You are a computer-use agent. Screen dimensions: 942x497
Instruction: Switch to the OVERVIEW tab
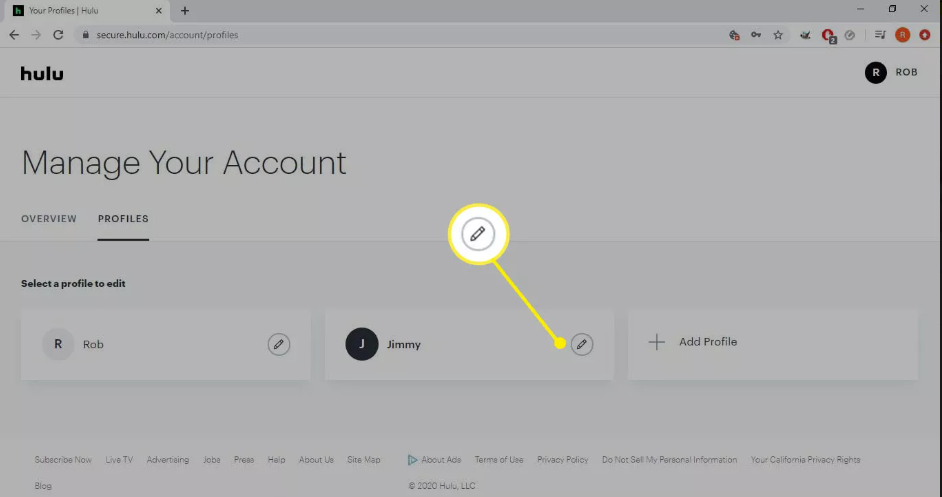[x=49, y=219]
